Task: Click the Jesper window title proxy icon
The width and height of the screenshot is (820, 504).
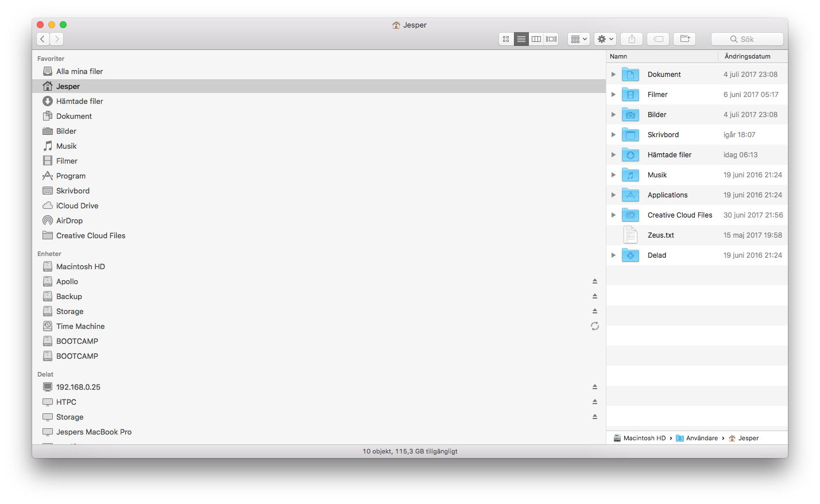Action: point(396,25)
